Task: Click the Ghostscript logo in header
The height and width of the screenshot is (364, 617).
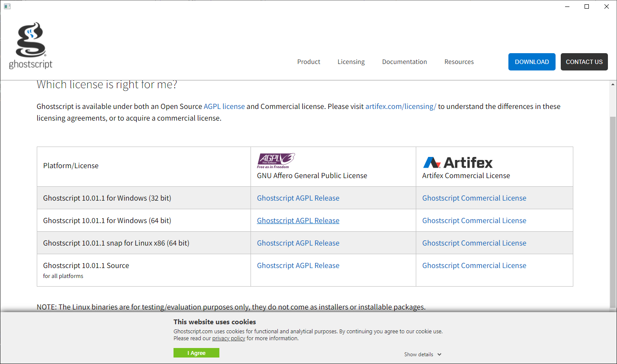Action: [31, 46]
